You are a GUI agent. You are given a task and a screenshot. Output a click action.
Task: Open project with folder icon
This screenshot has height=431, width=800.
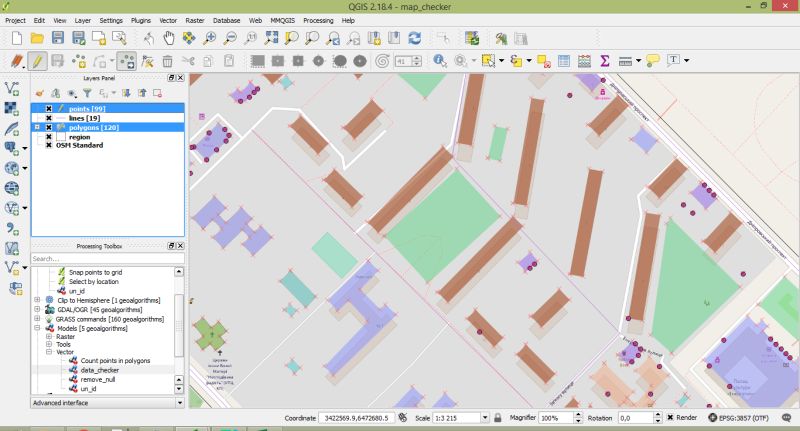(37, 38)
